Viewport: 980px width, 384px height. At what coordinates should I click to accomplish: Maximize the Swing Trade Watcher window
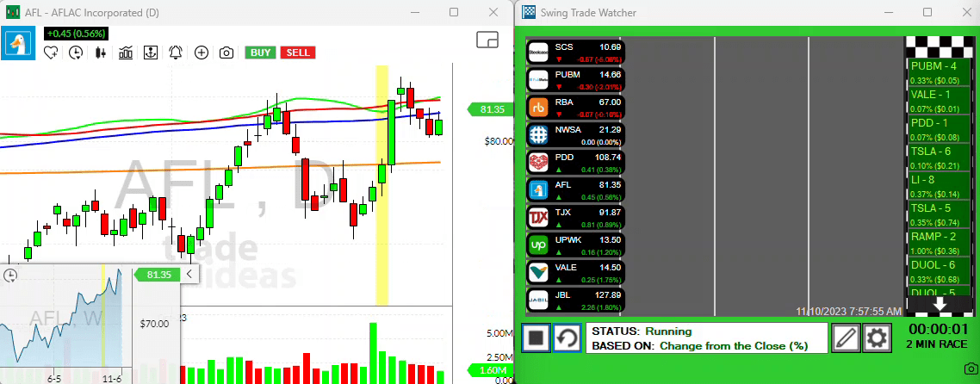click(x=927, y=13)
